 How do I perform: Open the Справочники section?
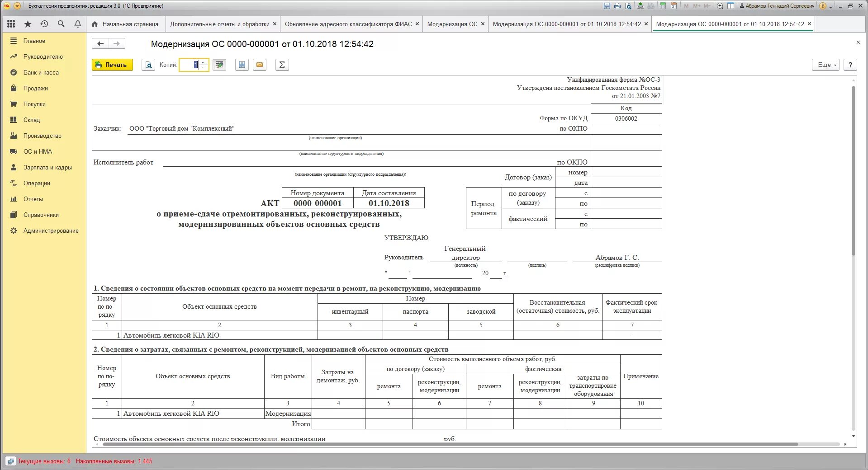pos(44,215)
